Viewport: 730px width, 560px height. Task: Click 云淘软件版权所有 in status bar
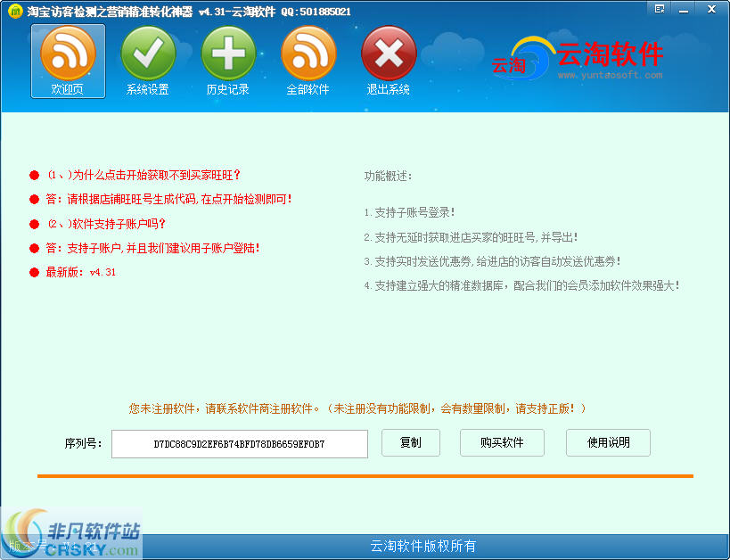click(422, 546)
